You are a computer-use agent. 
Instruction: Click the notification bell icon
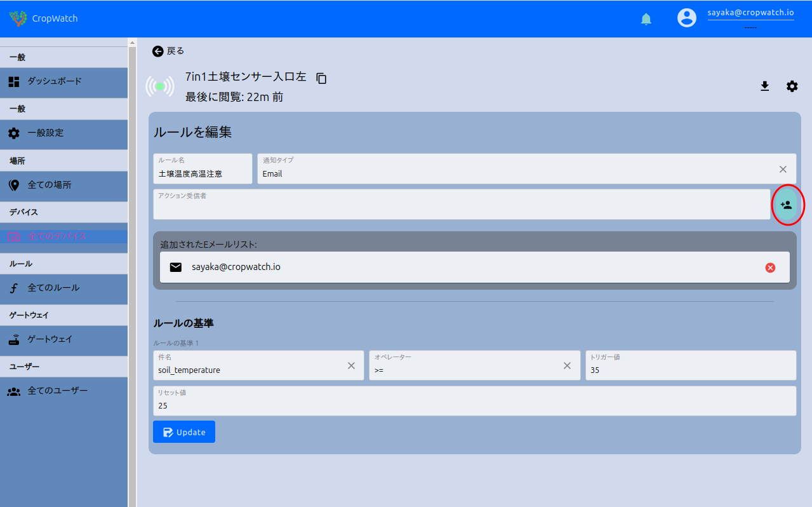(x=646, y=19)
